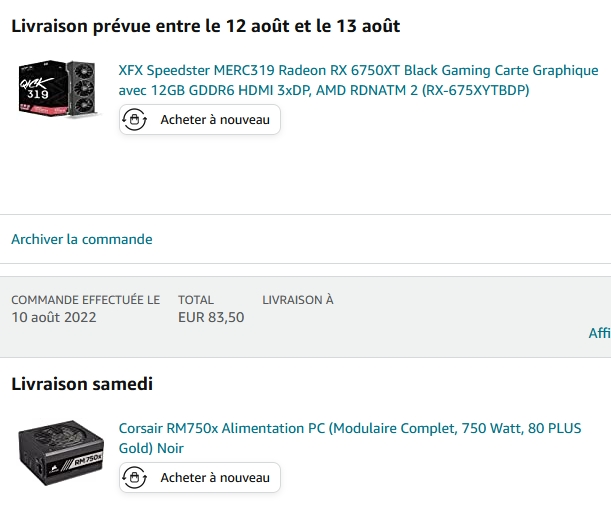Click the LIVRAISON À label
Screen dimensions: 611x517
click(x=298, y=300)
